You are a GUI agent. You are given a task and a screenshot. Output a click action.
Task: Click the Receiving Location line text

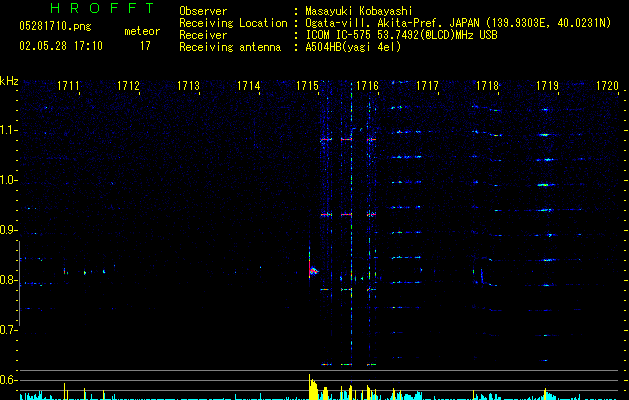coord(395,23)
